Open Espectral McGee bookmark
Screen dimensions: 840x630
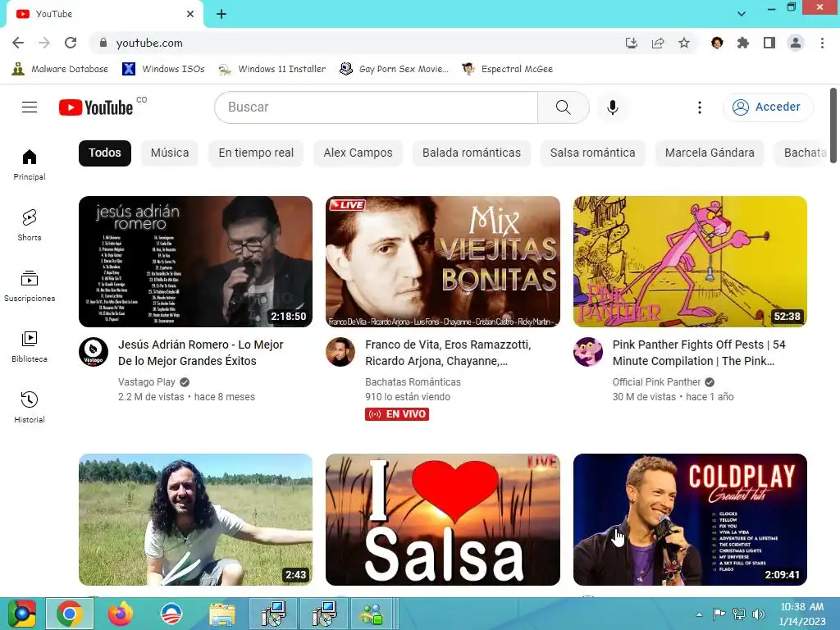click(x=507, y=69)
